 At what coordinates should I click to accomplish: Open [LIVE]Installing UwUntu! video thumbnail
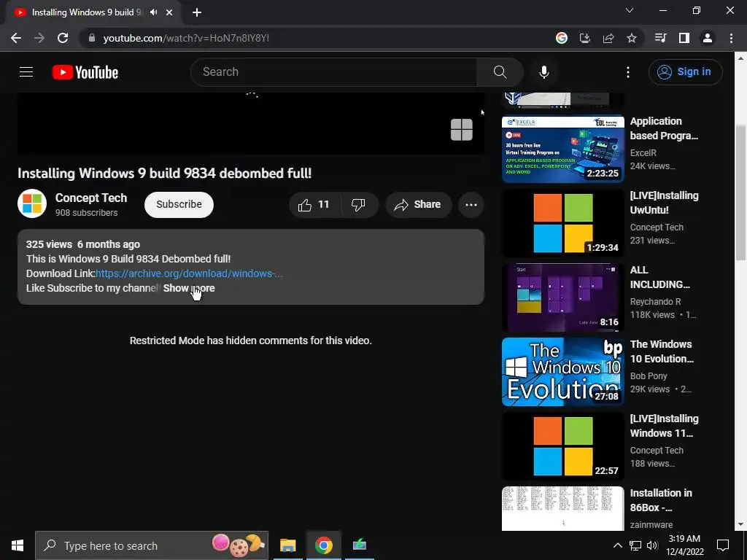pos(562,223)
